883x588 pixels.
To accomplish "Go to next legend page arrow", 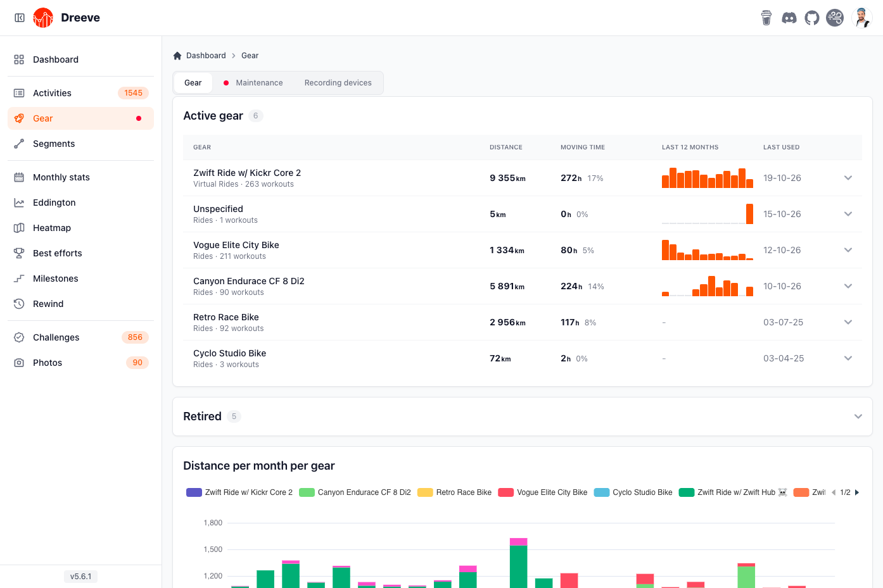I will coord(857,492).
